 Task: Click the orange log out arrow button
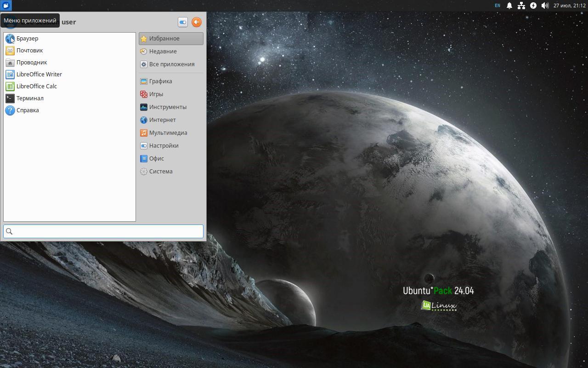[197, 22]
